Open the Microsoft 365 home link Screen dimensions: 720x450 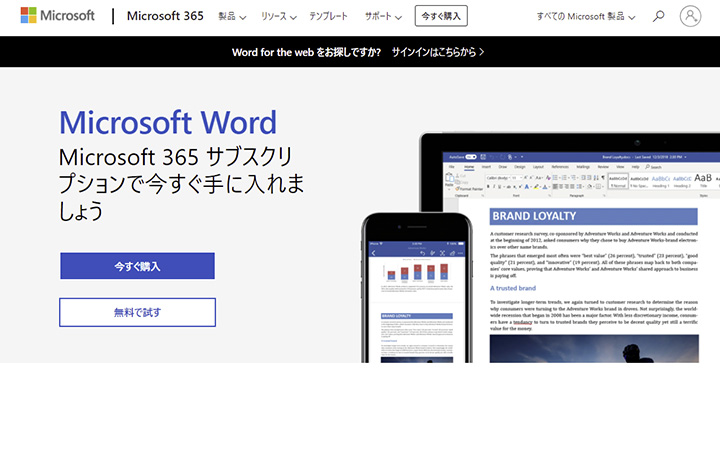tap(165, 16)
